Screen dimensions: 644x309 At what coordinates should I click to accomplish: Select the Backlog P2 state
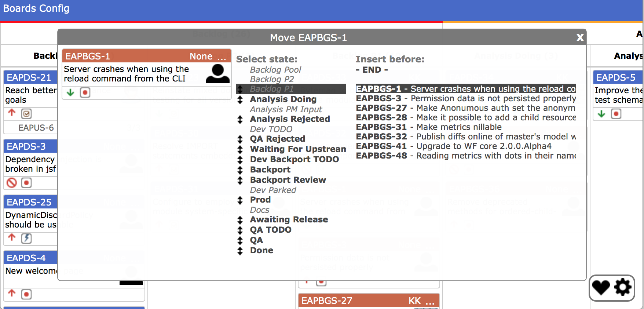pyautogui.click(x=272, y=79)
